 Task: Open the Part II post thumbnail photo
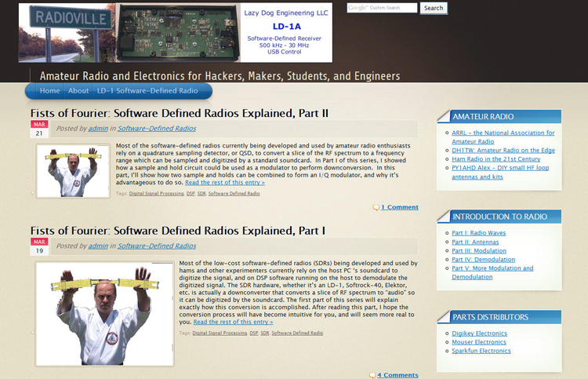click(66, 170)
